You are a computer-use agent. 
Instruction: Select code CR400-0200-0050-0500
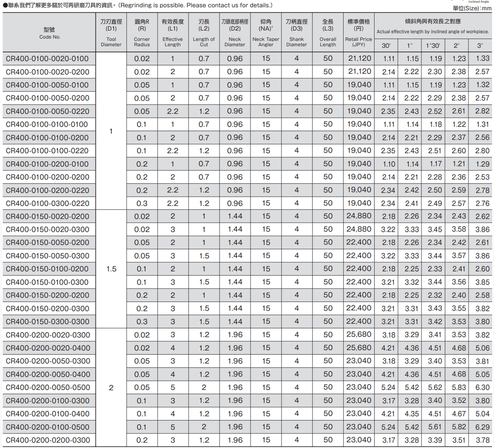pyautogui.click(x=48, y=387)
